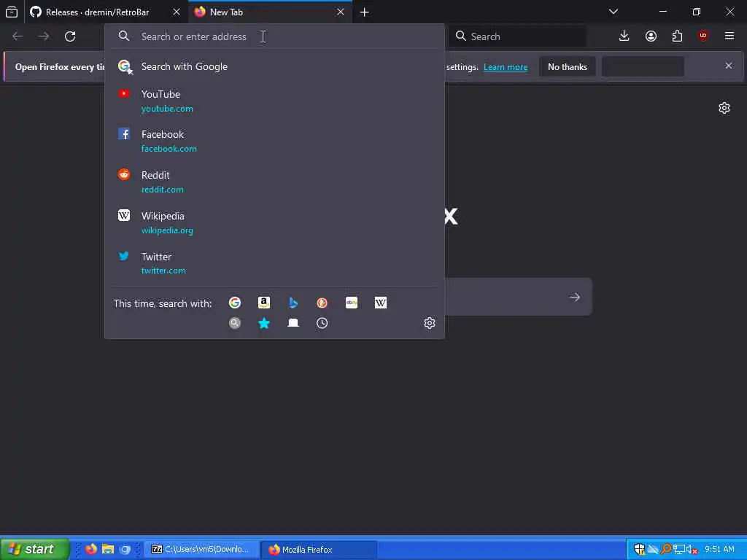Go back one page
747x560 pixels.
[18, 36]
